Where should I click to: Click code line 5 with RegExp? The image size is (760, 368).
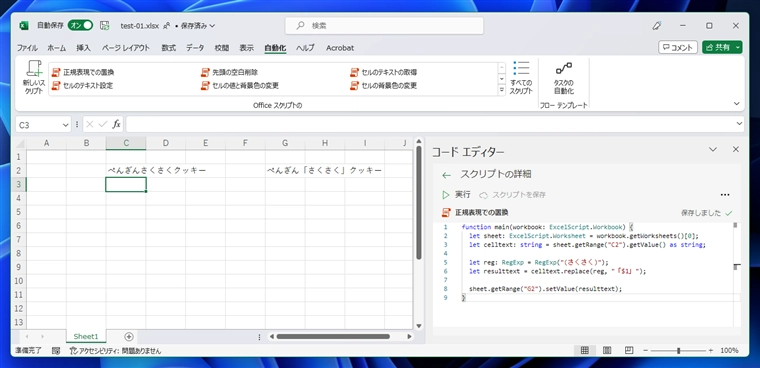(x=538, y=262)
